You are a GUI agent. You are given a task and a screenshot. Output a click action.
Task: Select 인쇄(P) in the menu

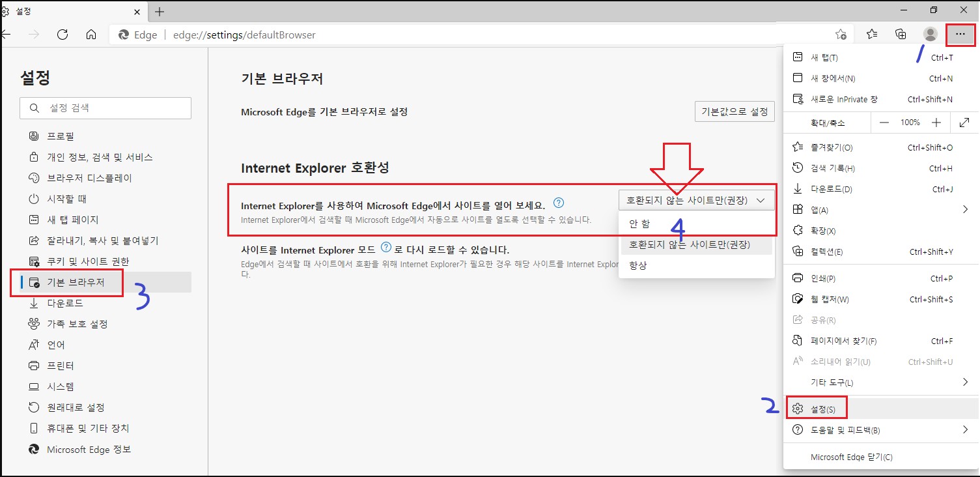[x=881, y=278]
